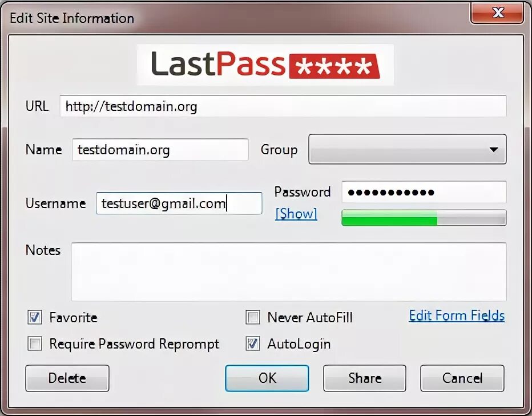Click inside the Notes text area
This screenshot has height=416, width=532.
289,271
